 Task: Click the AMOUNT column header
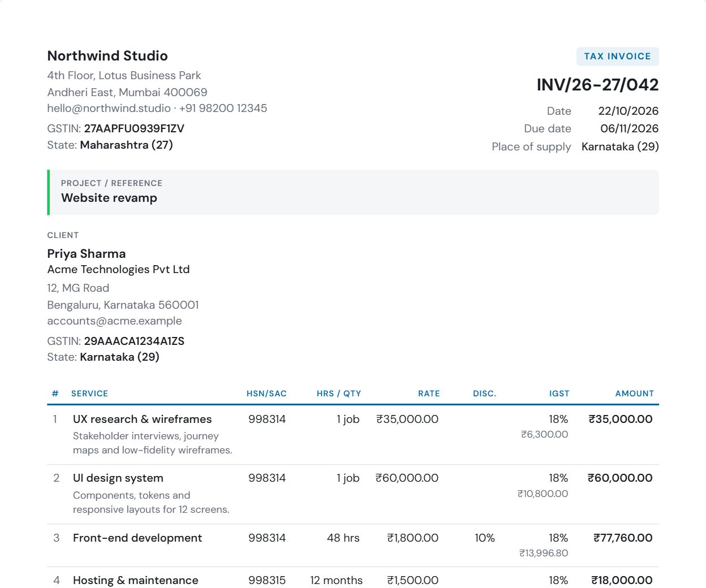tap(634, 394)
